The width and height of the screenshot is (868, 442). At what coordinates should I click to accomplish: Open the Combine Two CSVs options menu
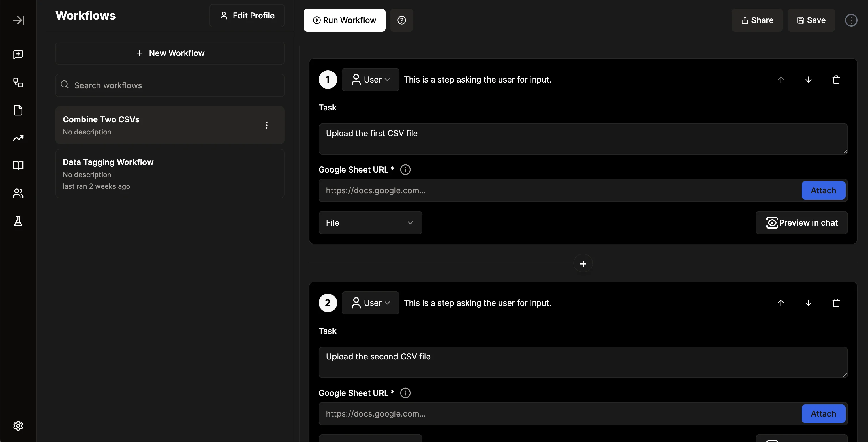(266, 126)
